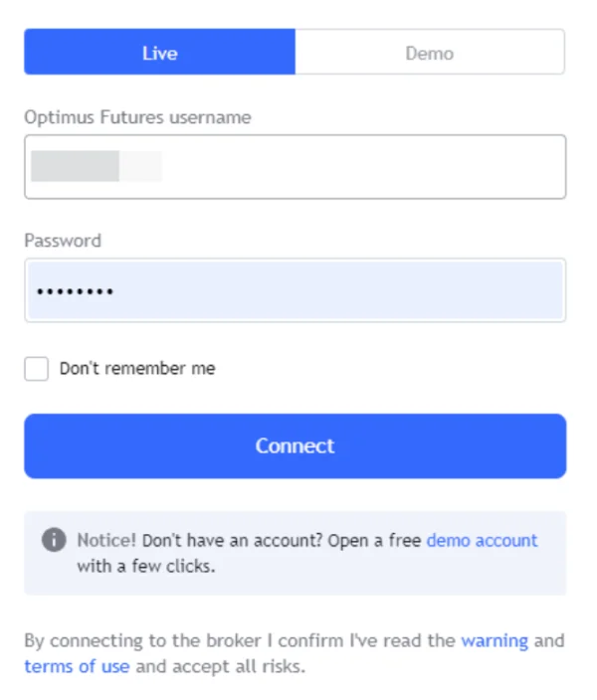Image resolution: width=597 pixels, height=700 pixels.
Task: Switch to the Demo tab
Action: click(x=430, y=53)
